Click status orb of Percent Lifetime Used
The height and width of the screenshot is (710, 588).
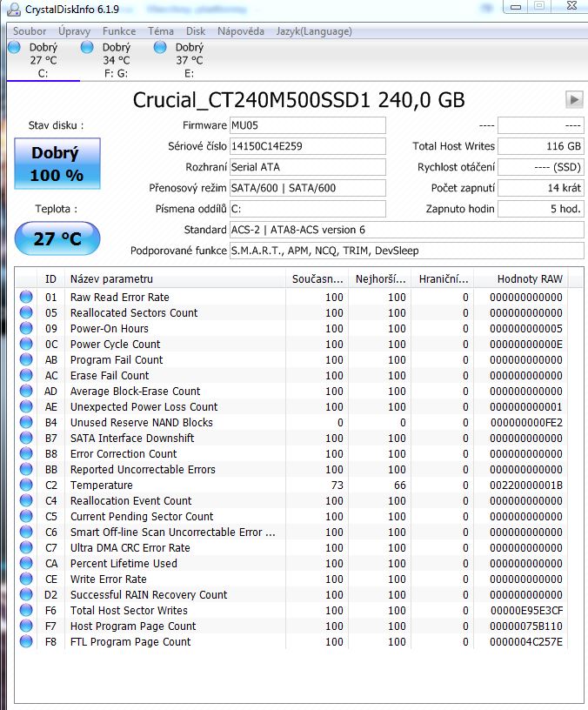click(x=26, y=563)
